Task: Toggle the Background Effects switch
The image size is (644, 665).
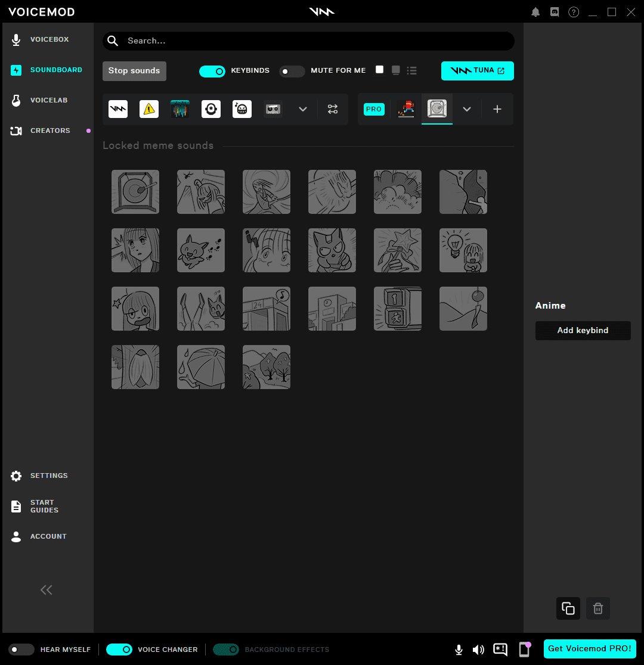Action: pos(226,650)
